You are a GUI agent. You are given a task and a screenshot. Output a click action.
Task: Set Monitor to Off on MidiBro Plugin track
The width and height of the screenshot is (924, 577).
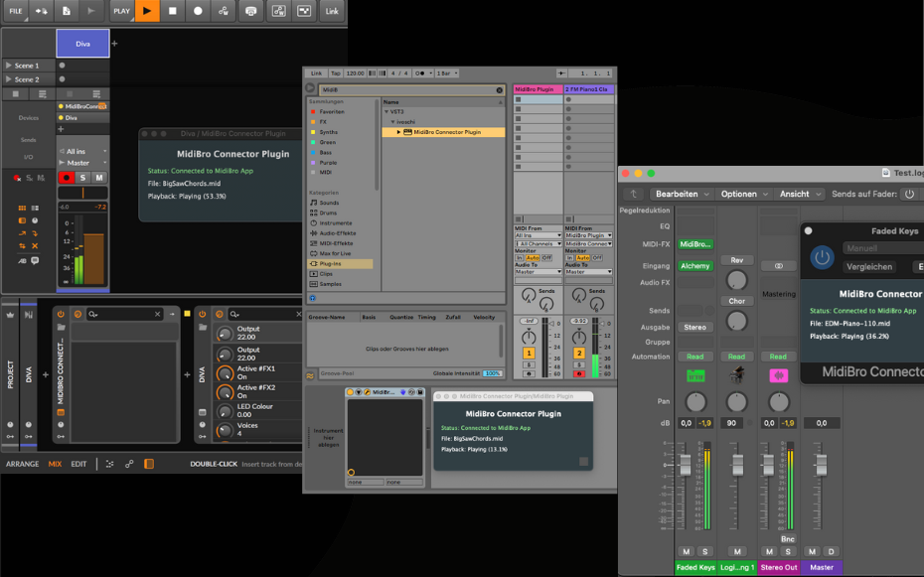point(546,258)
